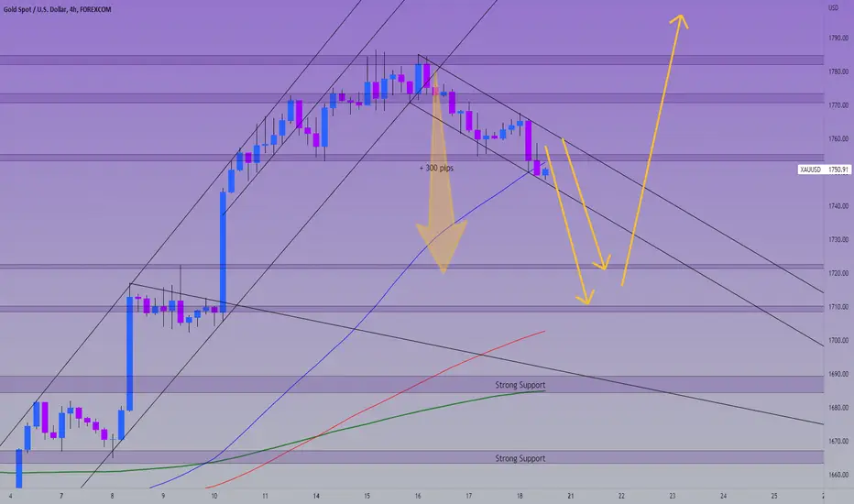Select date 21 on the time axis
Viewport: 854px width, 504px height.
point(571,496)
